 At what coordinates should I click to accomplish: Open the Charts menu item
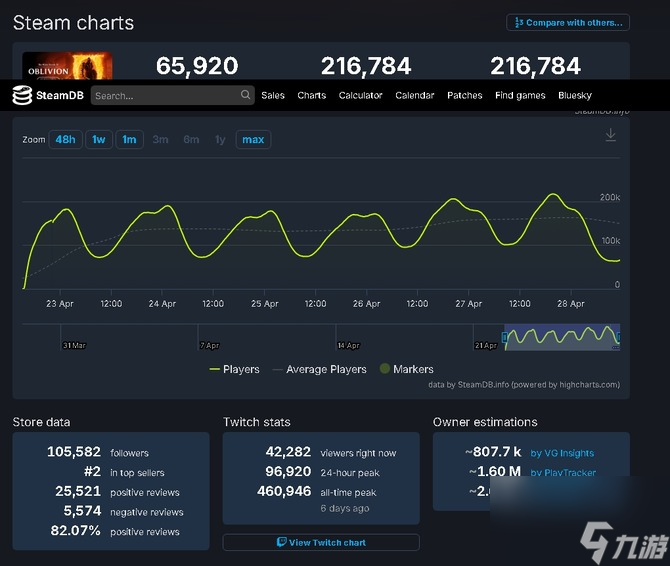(x=311, y=95)
